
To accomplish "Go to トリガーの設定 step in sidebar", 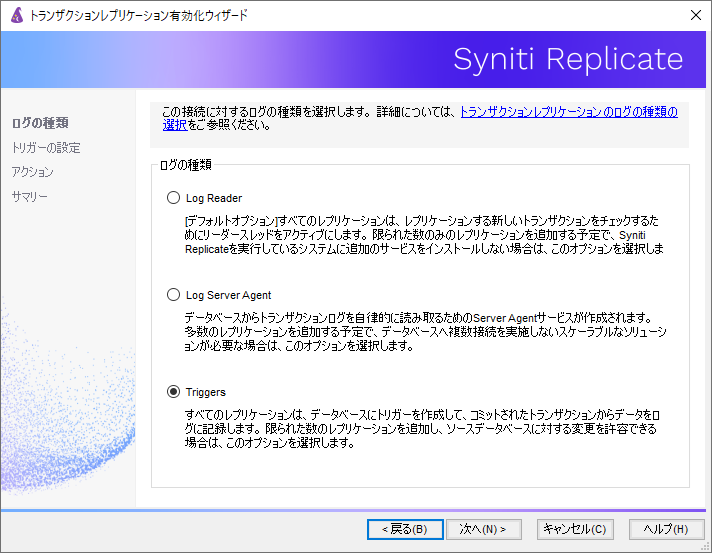I will 46,148.
